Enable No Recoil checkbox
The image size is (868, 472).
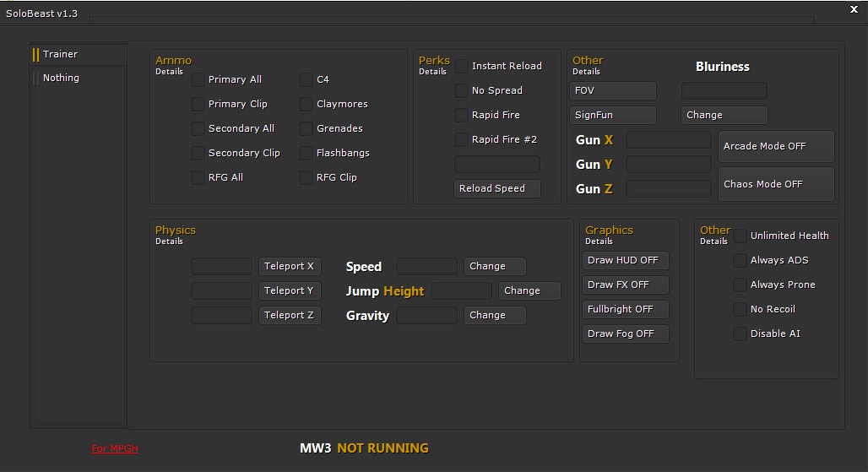(740, 309)
